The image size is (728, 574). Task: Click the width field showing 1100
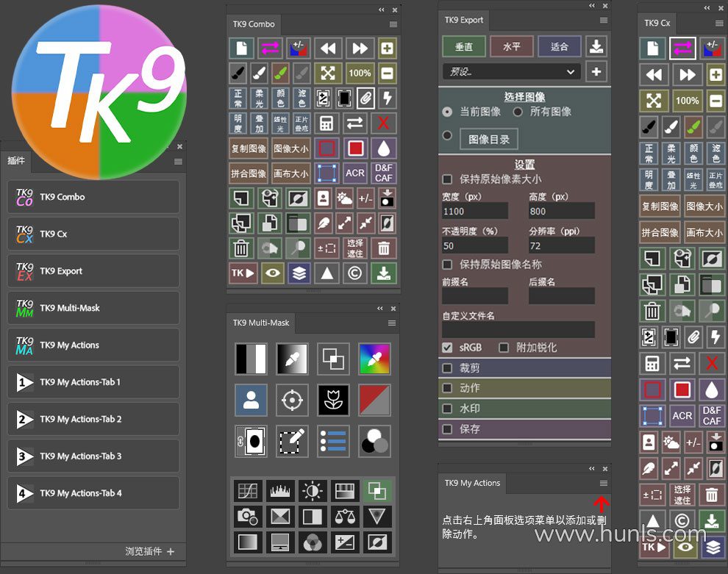tap(475, 211)
